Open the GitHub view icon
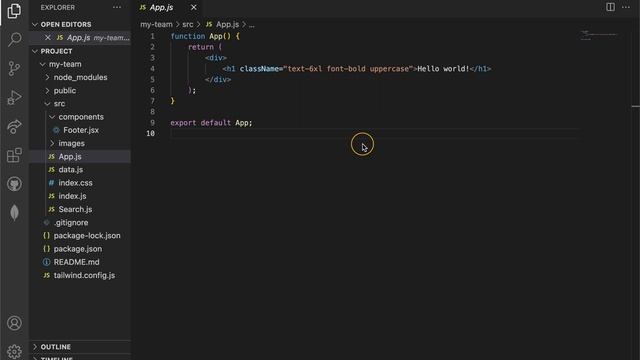This screenshot has width=640, height=360. [14, 184]
